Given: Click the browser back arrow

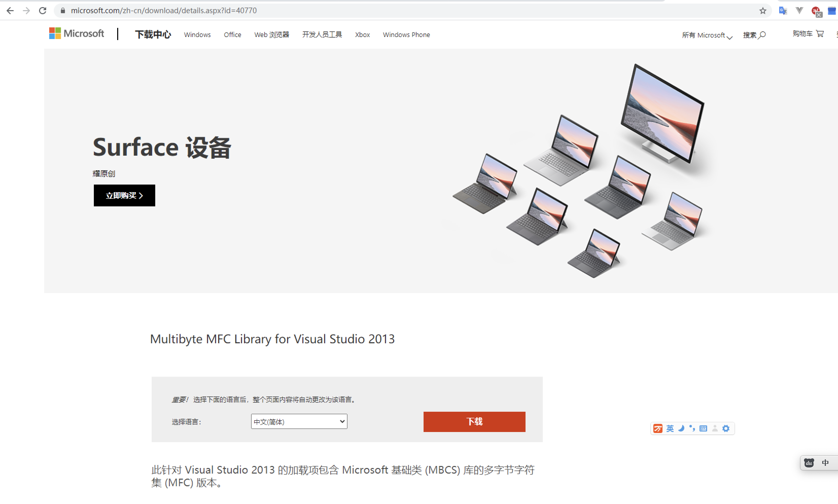Looking at the screenshot, I should pos(10,11).
